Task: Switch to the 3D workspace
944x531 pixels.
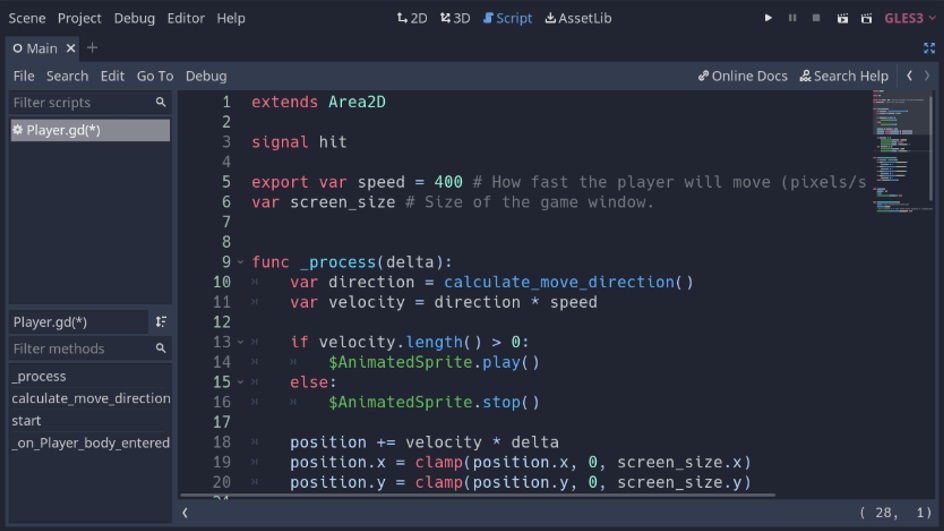Action: [x=455, y=18]
